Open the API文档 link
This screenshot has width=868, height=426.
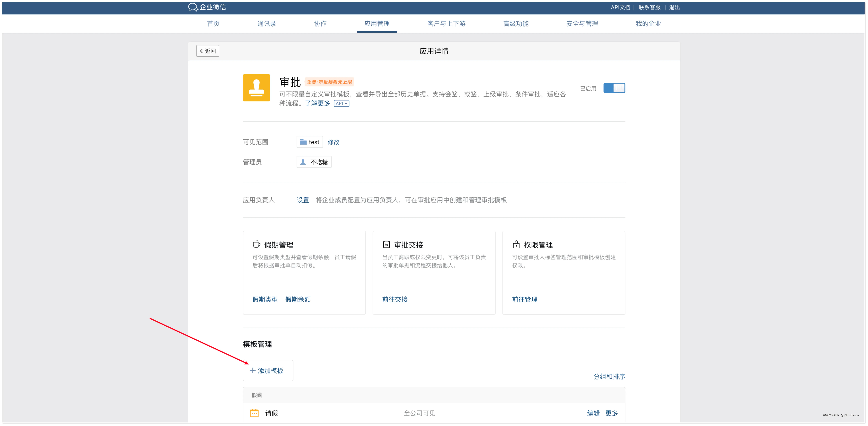pos(620,7)
